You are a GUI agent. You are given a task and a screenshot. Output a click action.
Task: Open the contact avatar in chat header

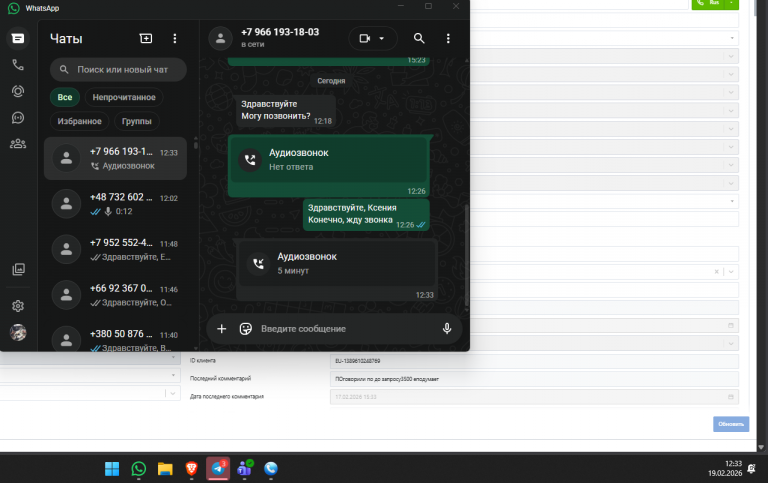(220, 38)
